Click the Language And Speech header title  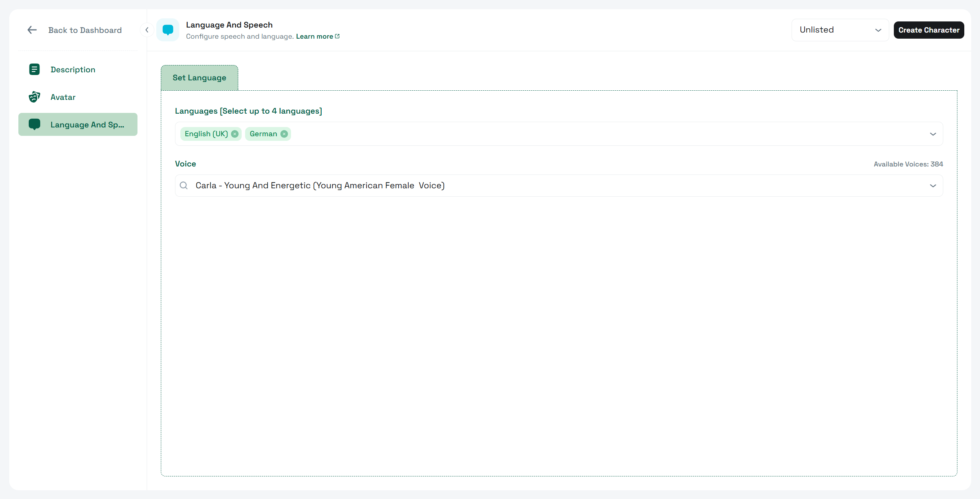point(229,25)
